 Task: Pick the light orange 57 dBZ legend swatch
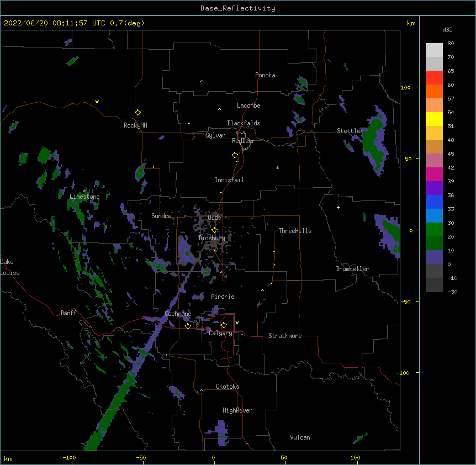434,105
